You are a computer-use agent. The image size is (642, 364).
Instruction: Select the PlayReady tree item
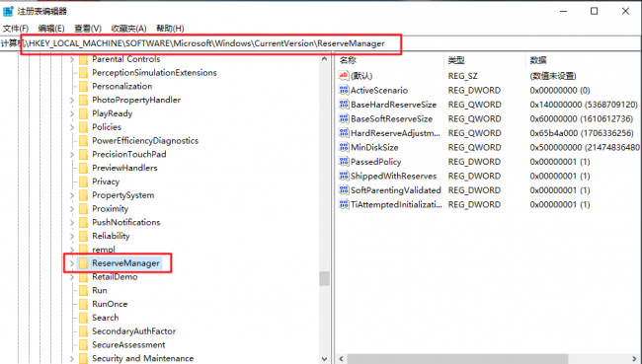113,113
